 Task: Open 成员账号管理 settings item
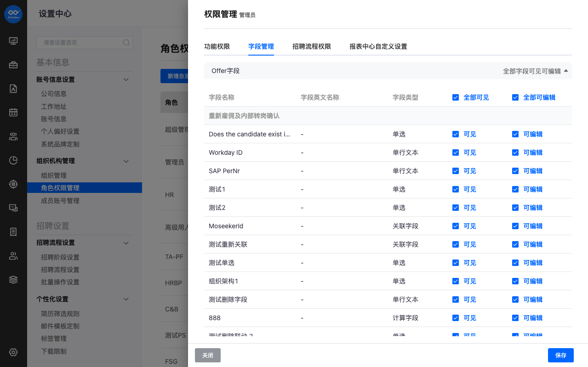60,201
